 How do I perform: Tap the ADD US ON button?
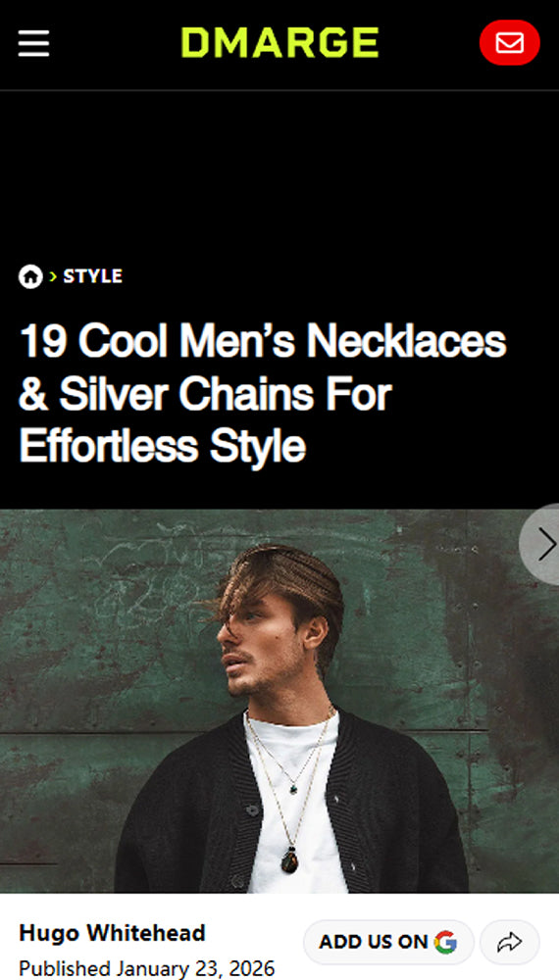click(x=388, y=942)
